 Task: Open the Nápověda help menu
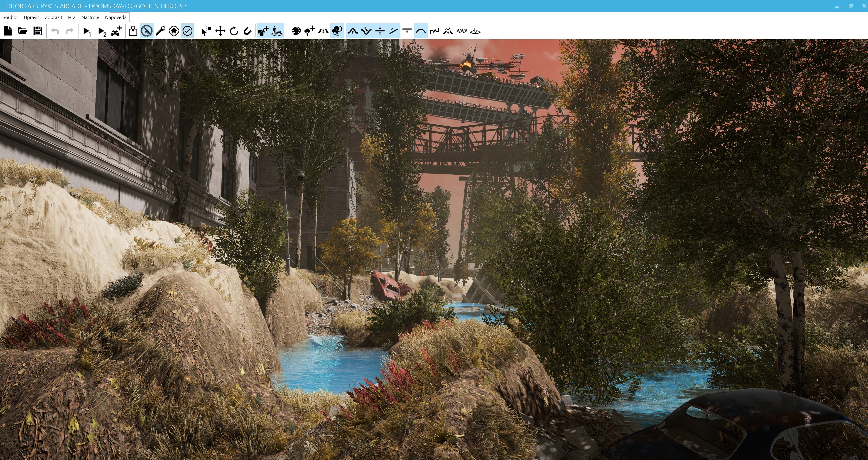pyautogui.click(x=115, y=17)
